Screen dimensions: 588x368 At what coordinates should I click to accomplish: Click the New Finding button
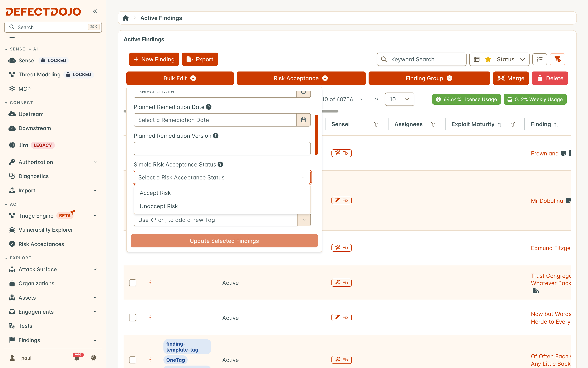coord(154,59)
